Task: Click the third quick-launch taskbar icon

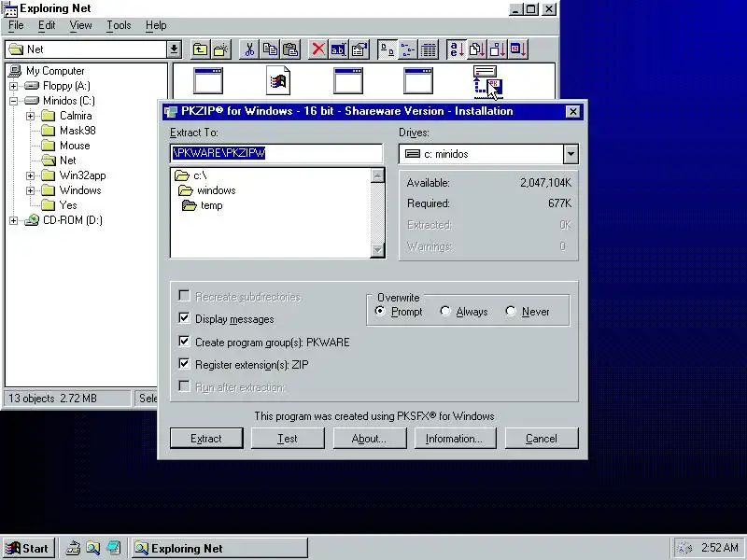Action: point(113,548)
